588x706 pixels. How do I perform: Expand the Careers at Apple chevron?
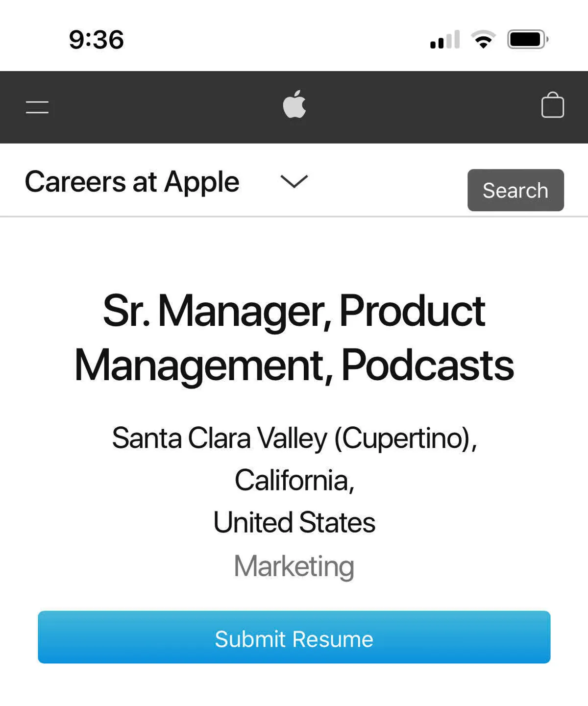pyautogui.click(x=294, y=181)
